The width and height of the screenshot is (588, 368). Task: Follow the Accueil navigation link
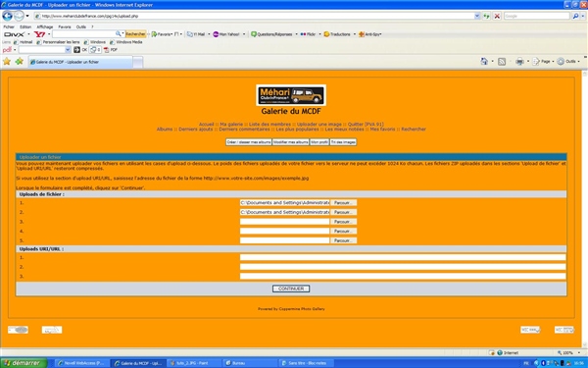coord(206,125)
